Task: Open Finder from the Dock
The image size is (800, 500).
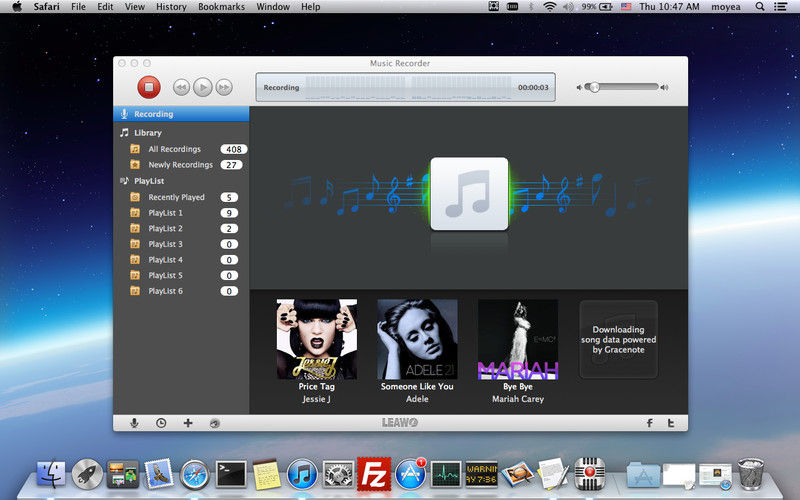Action: pyautogui.click(x=51, y=474)
